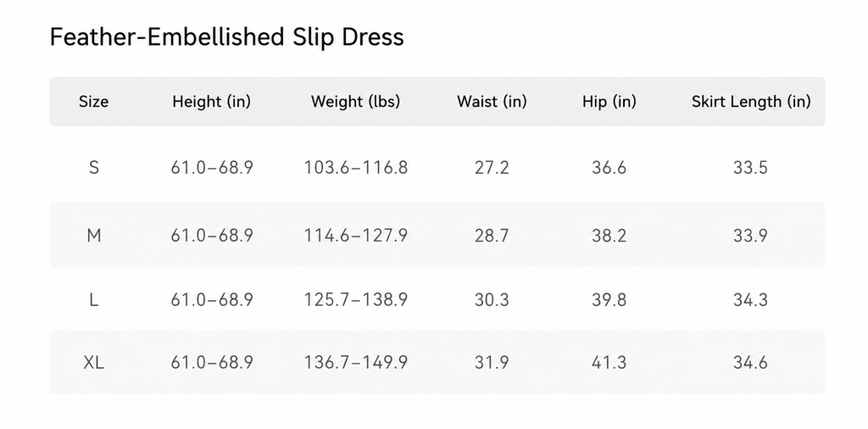Select the L size row label
868x429 pixels.
[94, 300]
